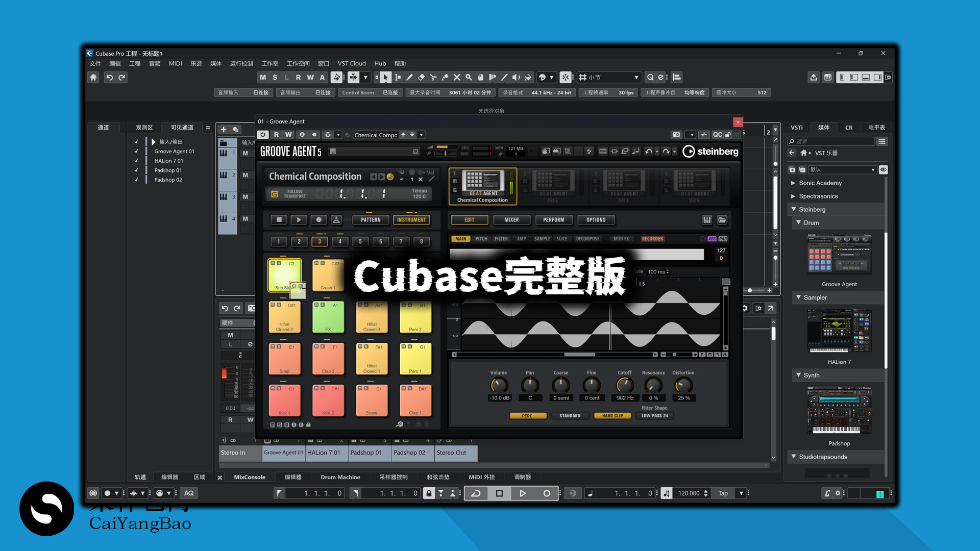980x551 pixels.
Task: Select the Draw pencil tool
Action: (409, 77)
